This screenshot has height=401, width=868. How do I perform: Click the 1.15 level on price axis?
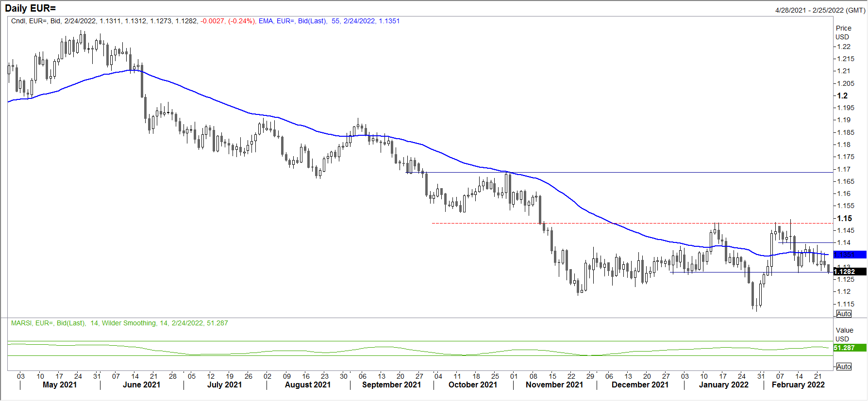(844, 218)
